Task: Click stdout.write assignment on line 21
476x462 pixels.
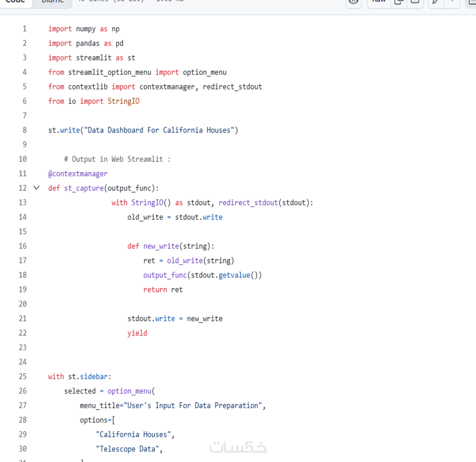Action: 151,319
